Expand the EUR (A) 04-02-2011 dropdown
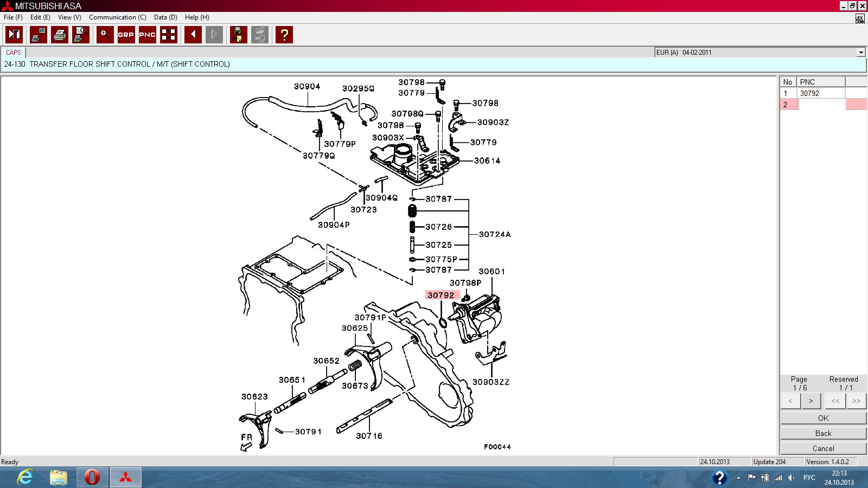The width and height of the screenshot is (868, 488). pos(860,53)
